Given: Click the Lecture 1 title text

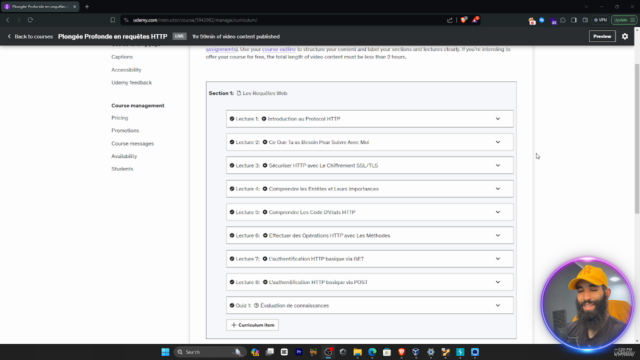Looking at the screenshot, I should [304, 119].
